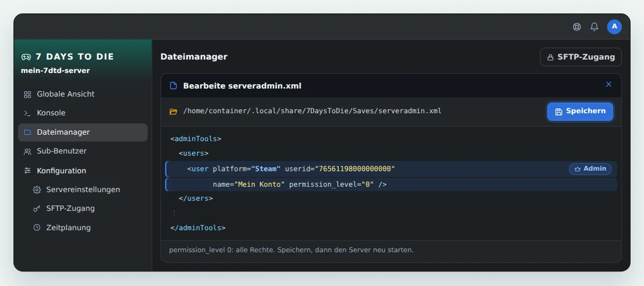Viewport: 644px width, 286px height.
Task: Open the user avatar 'A' menu
Action: click(x=614, y=27)
